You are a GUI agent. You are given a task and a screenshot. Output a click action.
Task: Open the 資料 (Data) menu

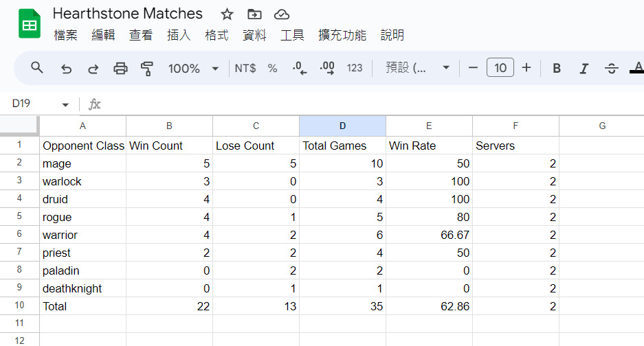pos(254,35)
